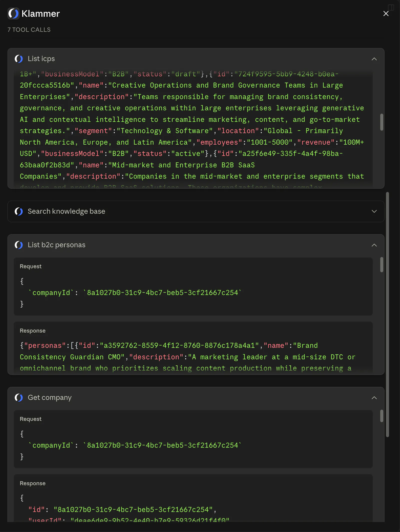Screen dimensions: 400x532
Task: Collapse the Get company section
Action: coord(374,398)
